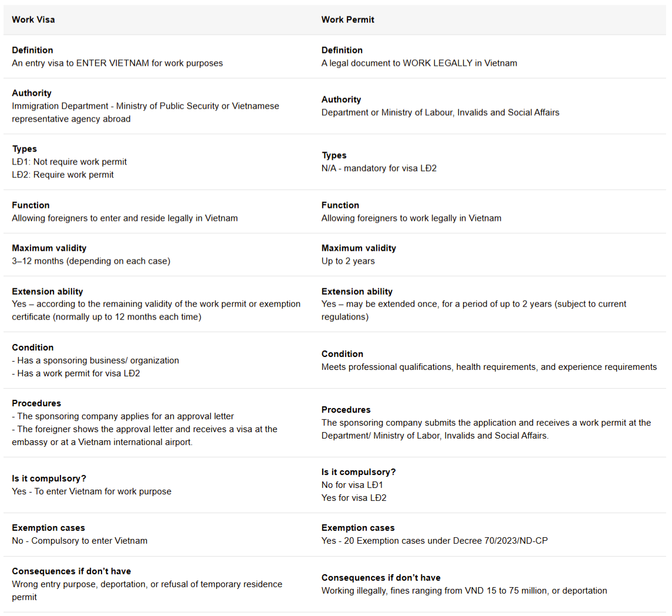This screenshot has height=616, width=672.
Task: Click the Work Visa column header
Action: (33, 19)
